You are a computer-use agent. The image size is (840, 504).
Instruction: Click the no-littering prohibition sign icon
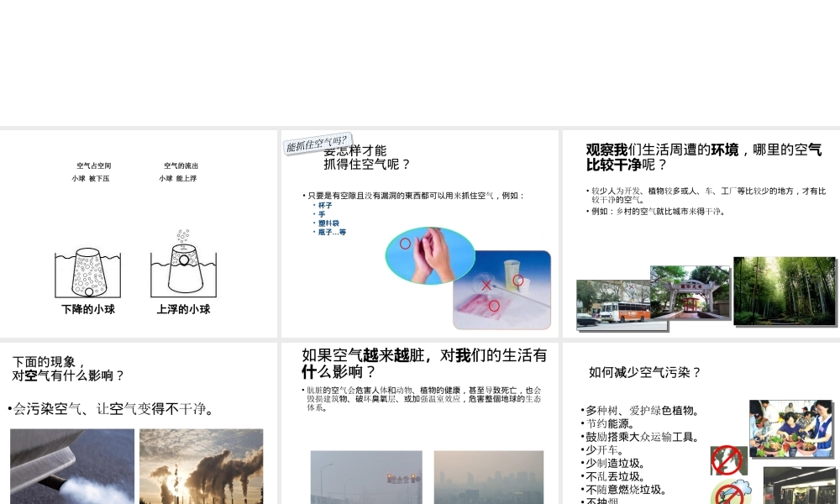728,460
